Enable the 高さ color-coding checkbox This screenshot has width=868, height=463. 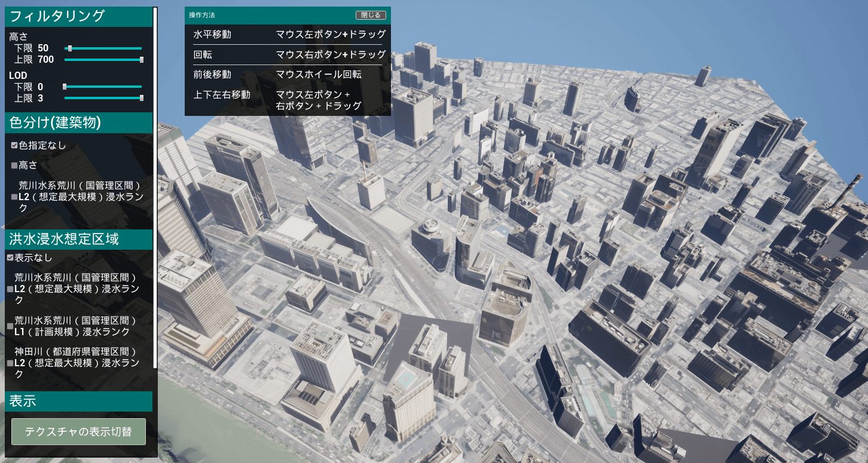[14, 165]
